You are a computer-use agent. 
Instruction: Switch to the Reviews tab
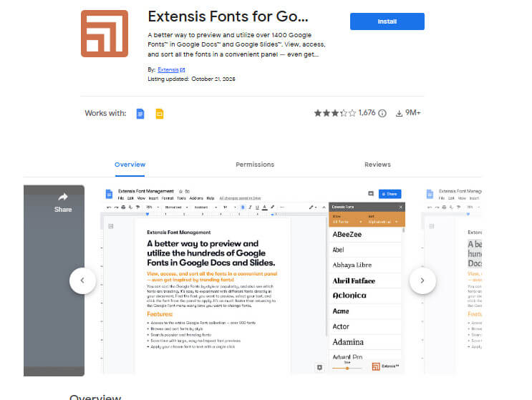[377, 165]
